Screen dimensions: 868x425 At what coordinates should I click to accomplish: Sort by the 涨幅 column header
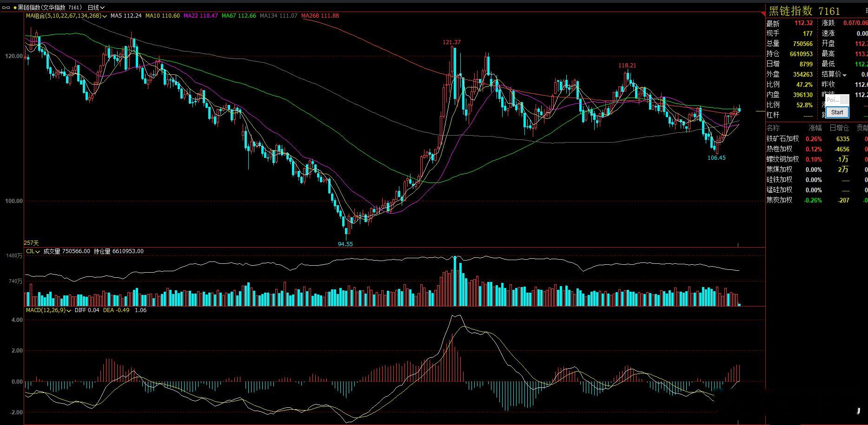click(815, 128)
